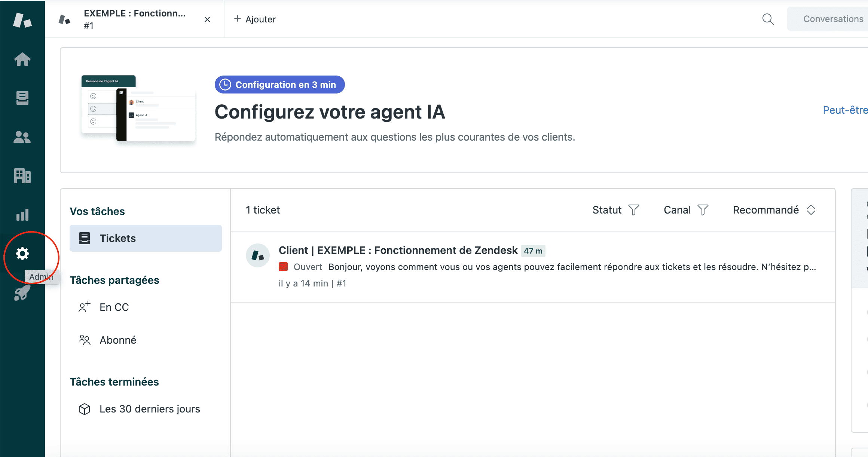Open the Customers people icon in sidebar

tap(22, 137)
